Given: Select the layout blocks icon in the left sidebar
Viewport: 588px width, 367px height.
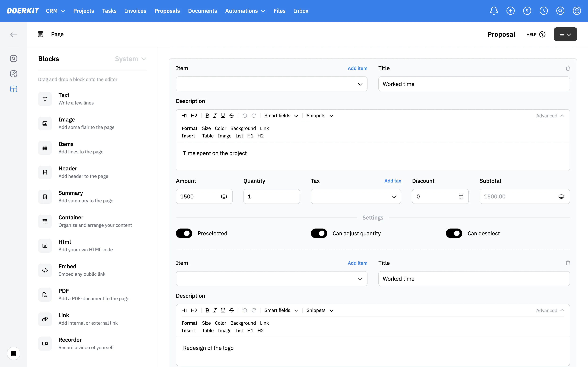Looking at the screenshot, I should (14, 89).
